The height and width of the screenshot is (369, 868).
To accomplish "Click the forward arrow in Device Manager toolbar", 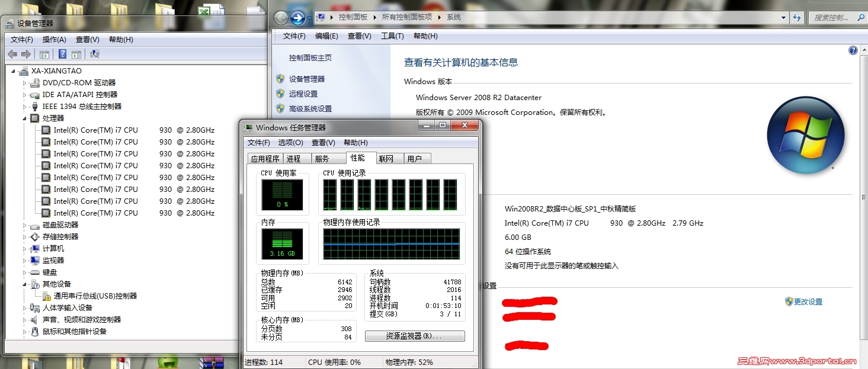I will pos(25,54).
